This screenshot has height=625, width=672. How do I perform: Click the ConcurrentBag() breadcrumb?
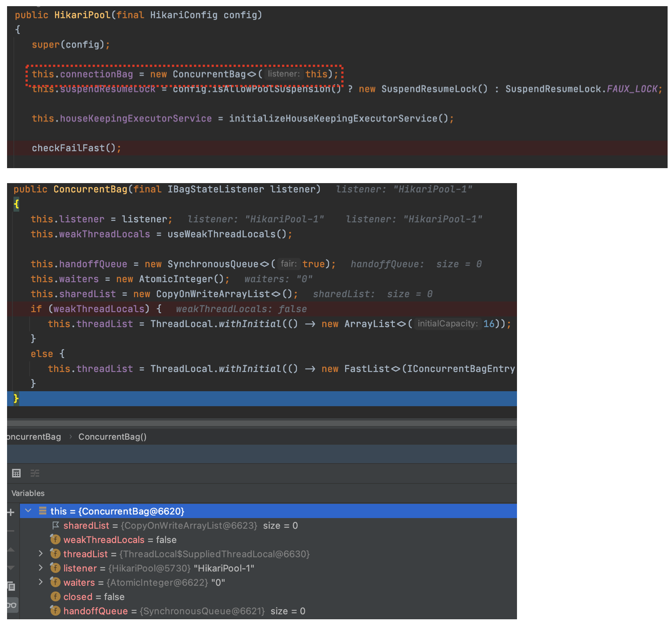pyautogui.click(x=112, y=437)
